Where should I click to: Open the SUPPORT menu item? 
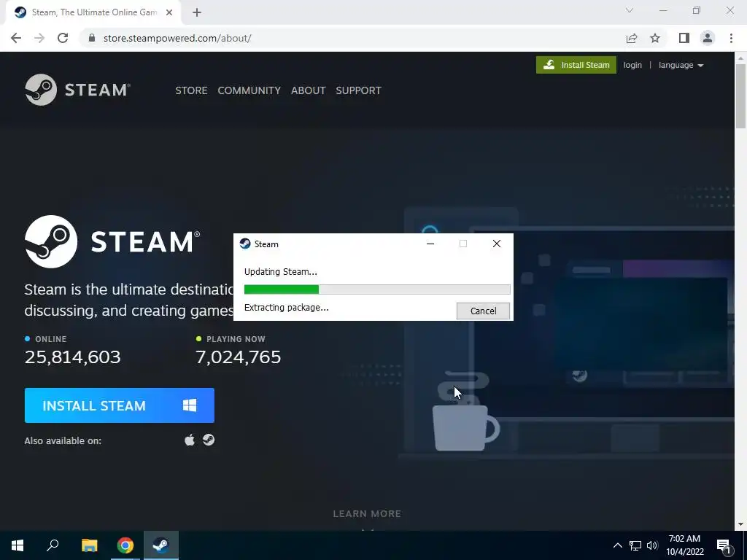358,90
